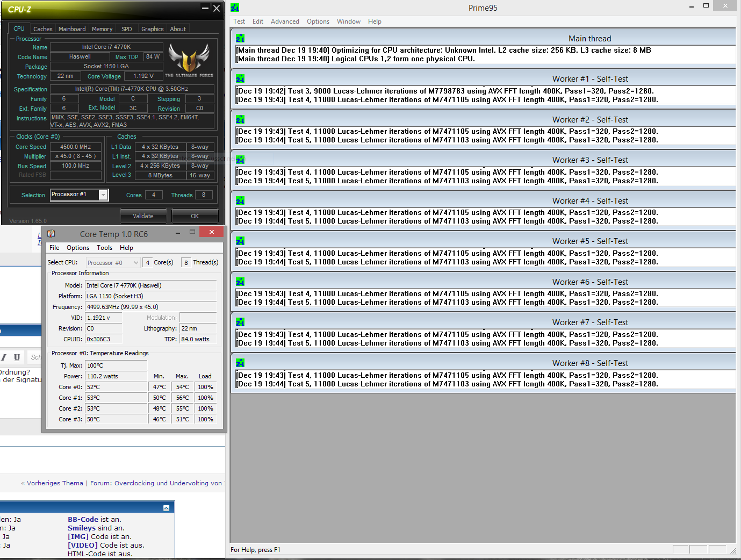Click Worker #4 window icon

(240, 200)
